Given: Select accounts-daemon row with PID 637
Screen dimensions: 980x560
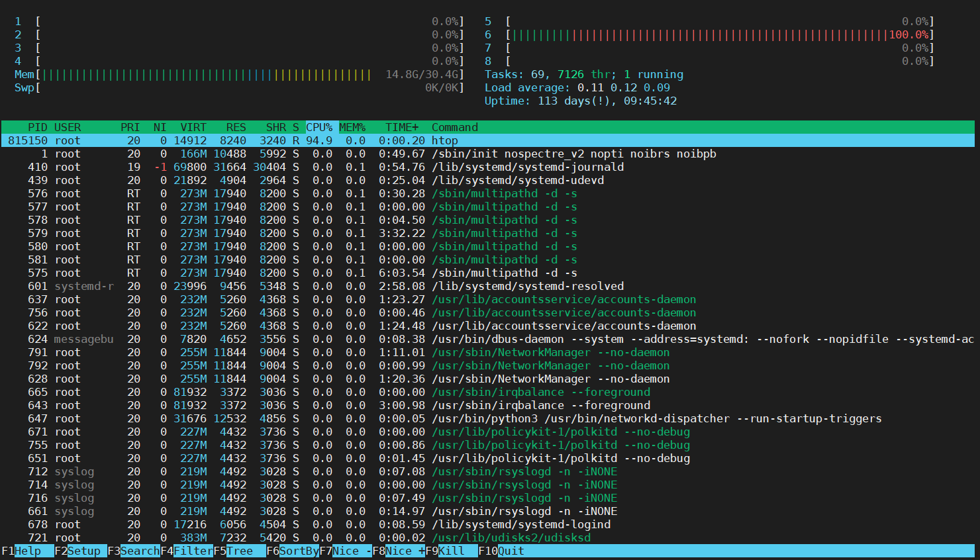Looking at the screenshot, I should [488, 299].
